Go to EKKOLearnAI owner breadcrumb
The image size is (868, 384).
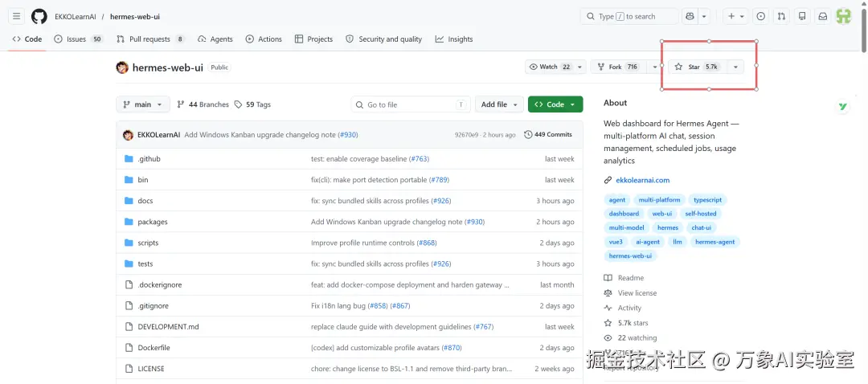point(76,17)
